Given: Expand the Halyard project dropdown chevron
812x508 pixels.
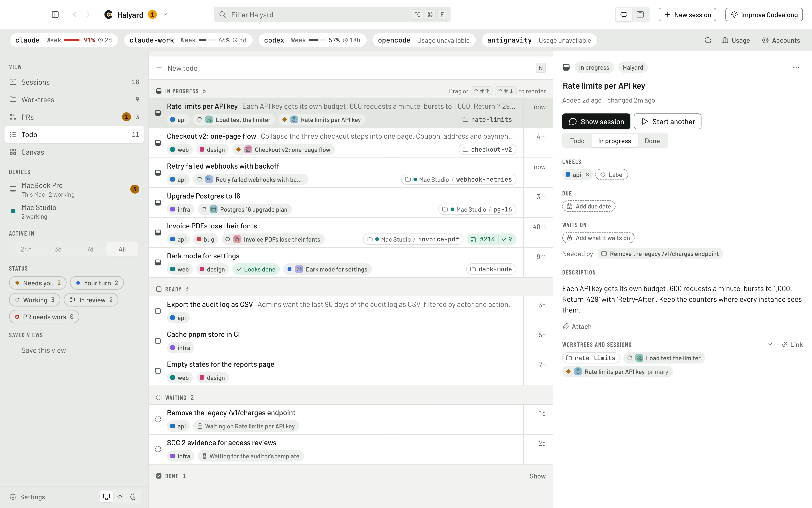Looking at the screenshot, I should pos(165,14).
